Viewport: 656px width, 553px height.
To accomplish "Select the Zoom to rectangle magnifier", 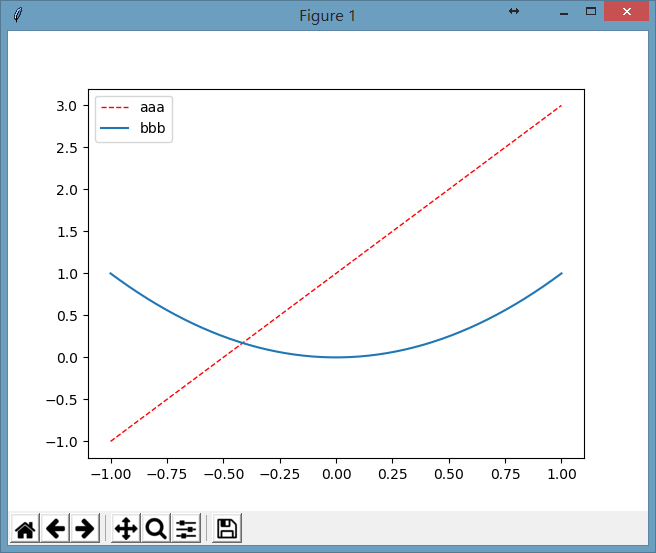I will [x=156, y=528].
